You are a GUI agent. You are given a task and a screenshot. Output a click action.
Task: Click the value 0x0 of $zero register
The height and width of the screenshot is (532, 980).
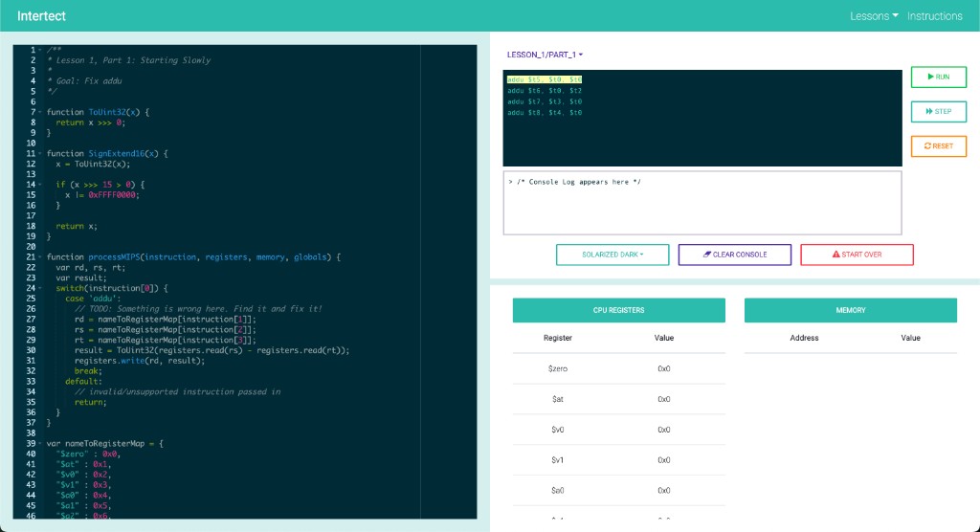664,368
